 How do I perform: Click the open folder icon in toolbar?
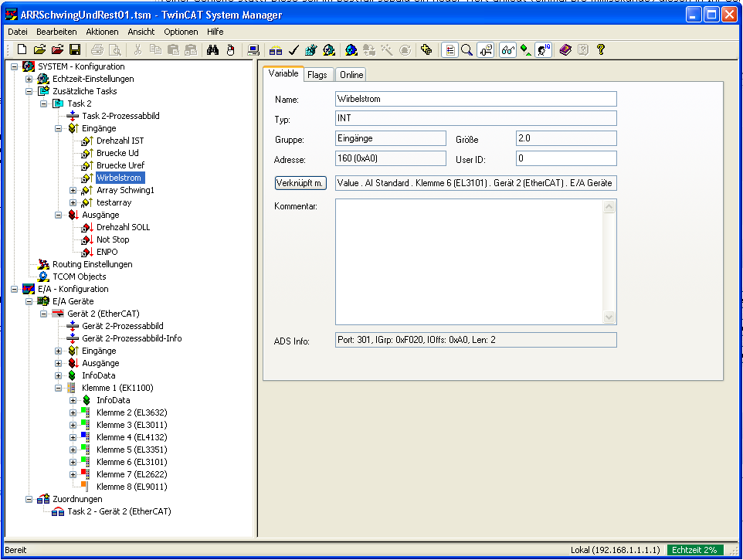coord(40,50)
